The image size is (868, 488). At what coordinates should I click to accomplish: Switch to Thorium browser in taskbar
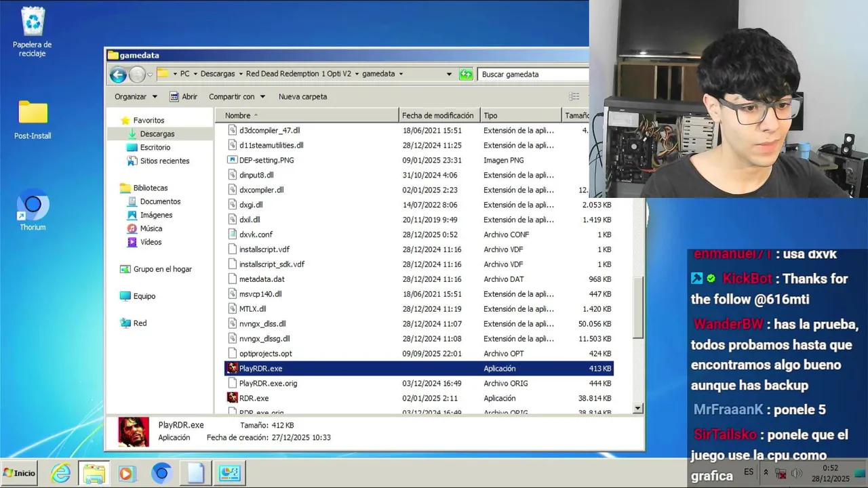[x=161, y=473]
